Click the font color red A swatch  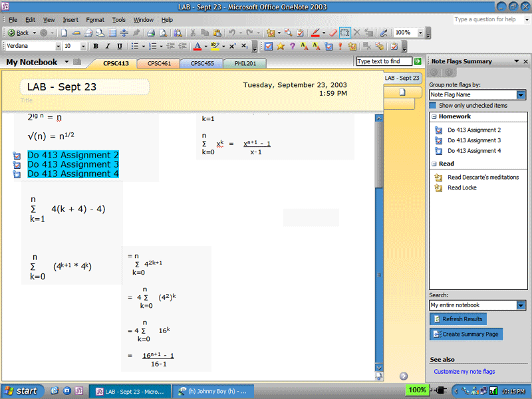tap(196, 47)
